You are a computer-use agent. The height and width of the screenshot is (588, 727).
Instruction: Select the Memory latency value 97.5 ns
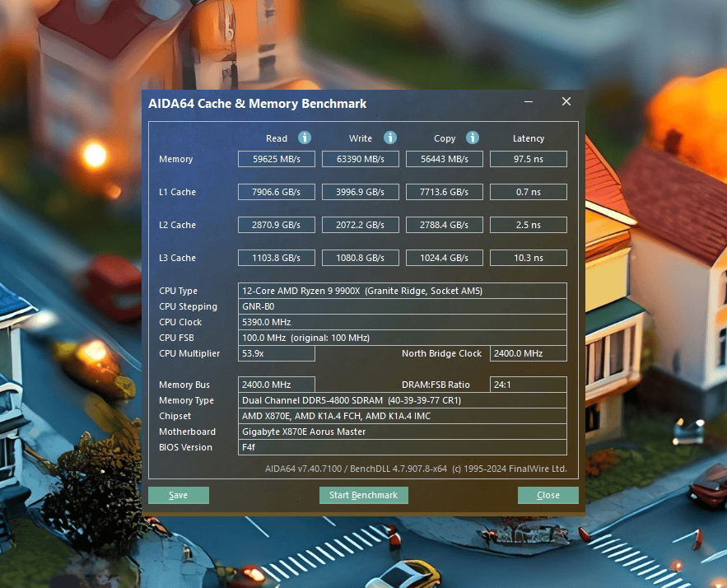click(x=528, y=159)
